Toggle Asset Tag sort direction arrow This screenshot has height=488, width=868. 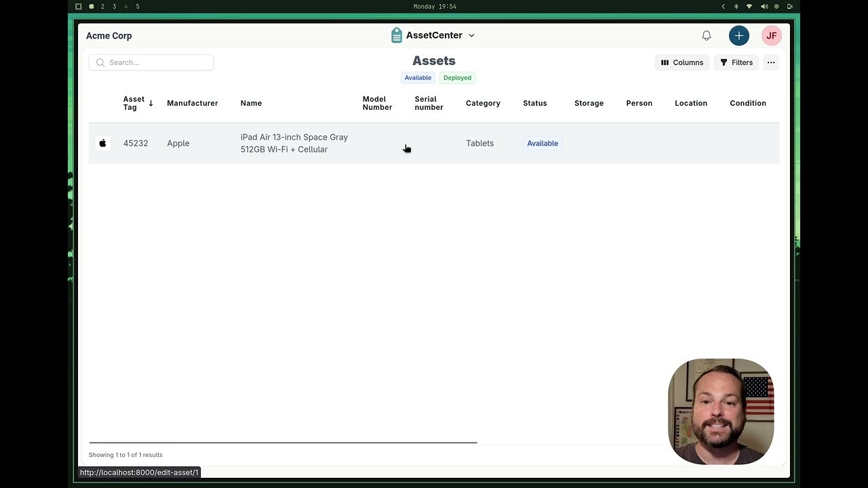point(149,103)
